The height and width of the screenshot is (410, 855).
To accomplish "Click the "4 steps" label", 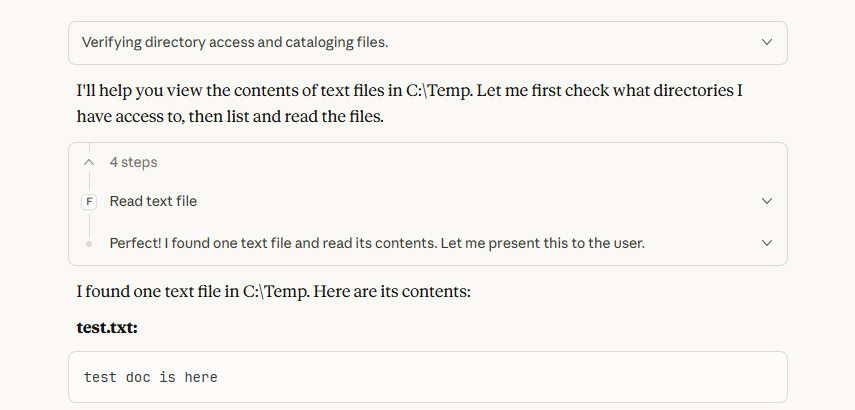I will click(x=133, y=162).
